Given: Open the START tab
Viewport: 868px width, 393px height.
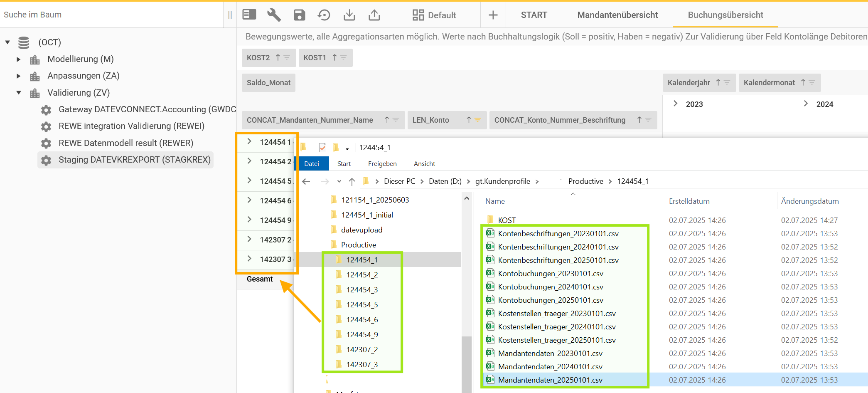Looking at the screenshot, I should pyautogui.click(x=534, y=15).
